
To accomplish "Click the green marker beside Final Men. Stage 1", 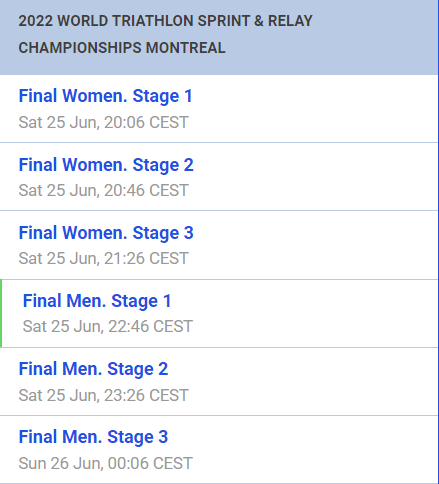I will pyautogui.click(x=1, y=313).
